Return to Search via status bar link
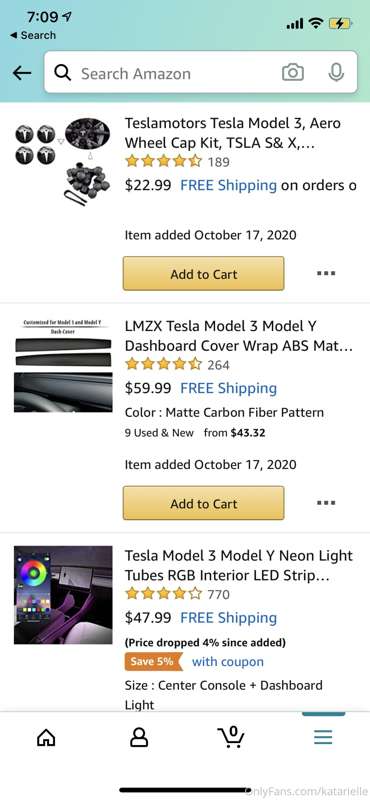Screen dimensions: 370x800 [33, 35]
